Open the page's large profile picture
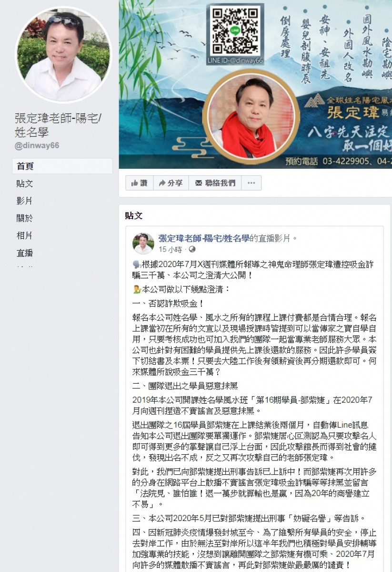 click(63, 55)
